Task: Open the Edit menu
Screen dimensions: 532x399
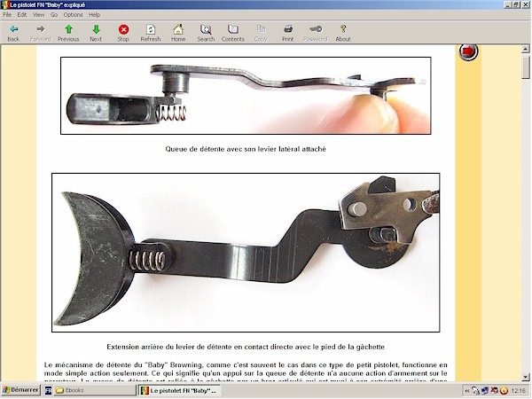Action: tap(21, 15)
